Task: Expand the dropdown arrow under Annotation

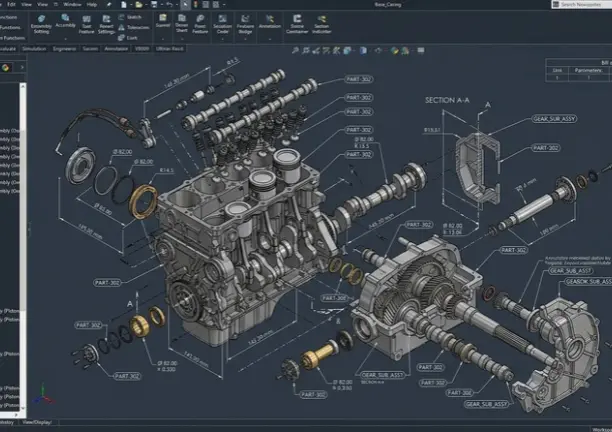Action: tap(270, 39)
